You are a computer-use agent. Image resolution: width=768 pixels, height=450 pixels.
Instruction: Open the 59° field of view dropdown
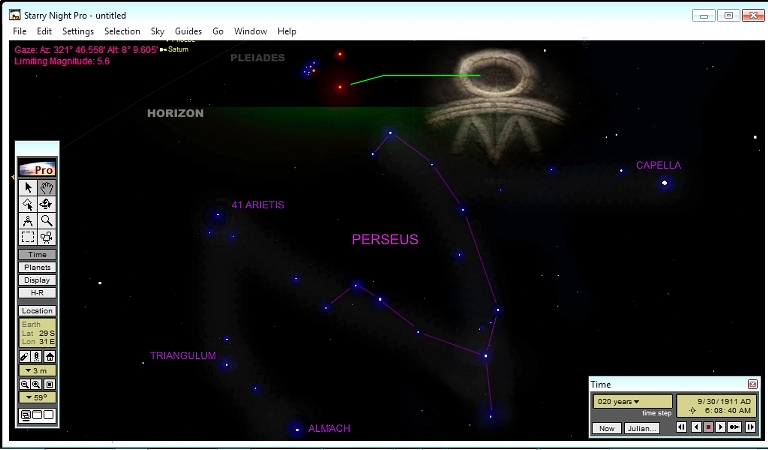coord(37,398)
